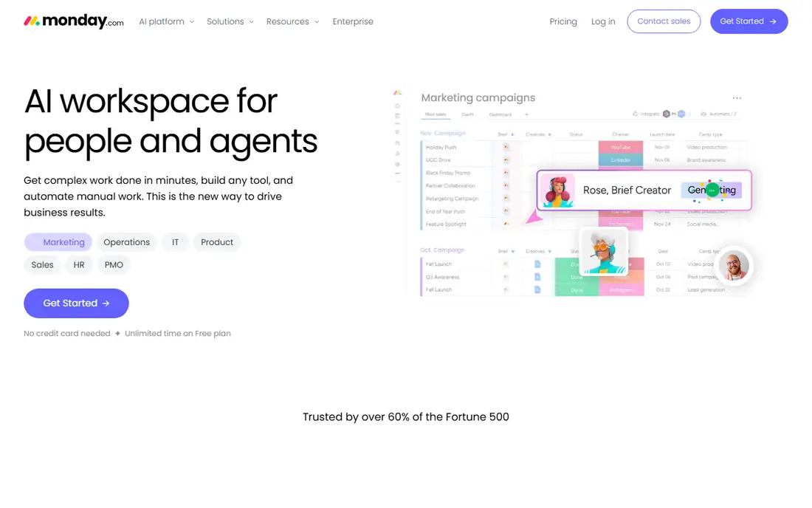Click the "AI workspace for people and agents" headline
812x508 pixels.
coord(171,120)
